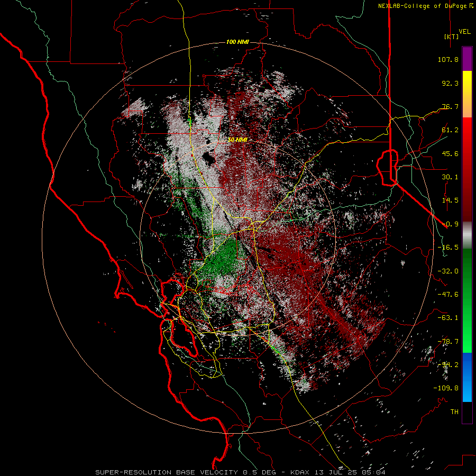Click the -109.8 velocity scale value
Viewport: 476px width, 476px height.
click(446, 388)
